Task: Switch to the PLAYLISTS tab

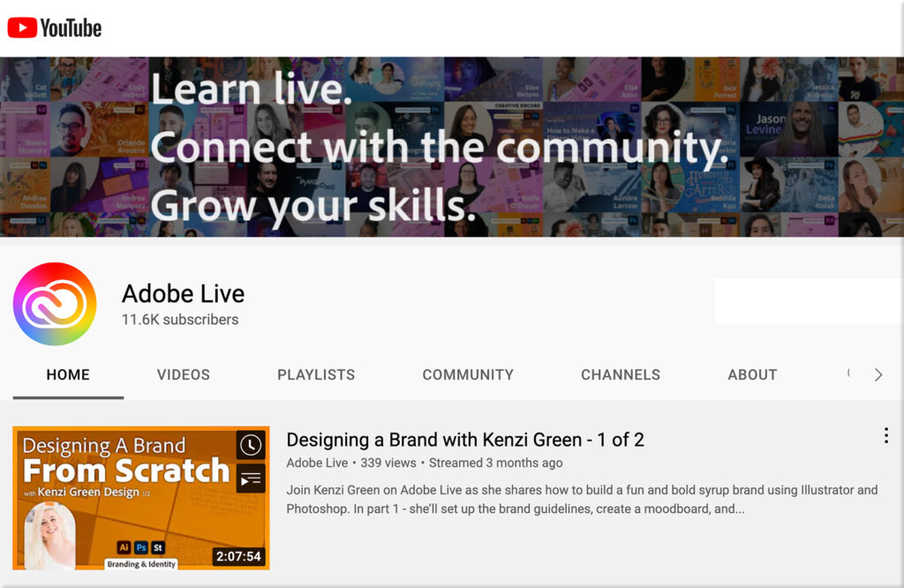Action: (x=316, y=374)
